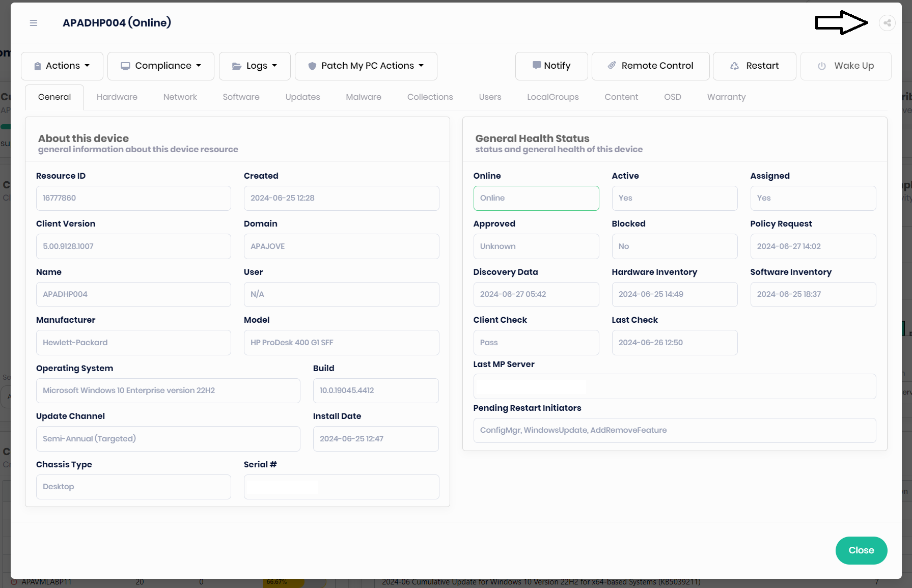The height and width of the screenshot is (588, 912).
Task: Select the Updates tab
Action: coord(302,97)
